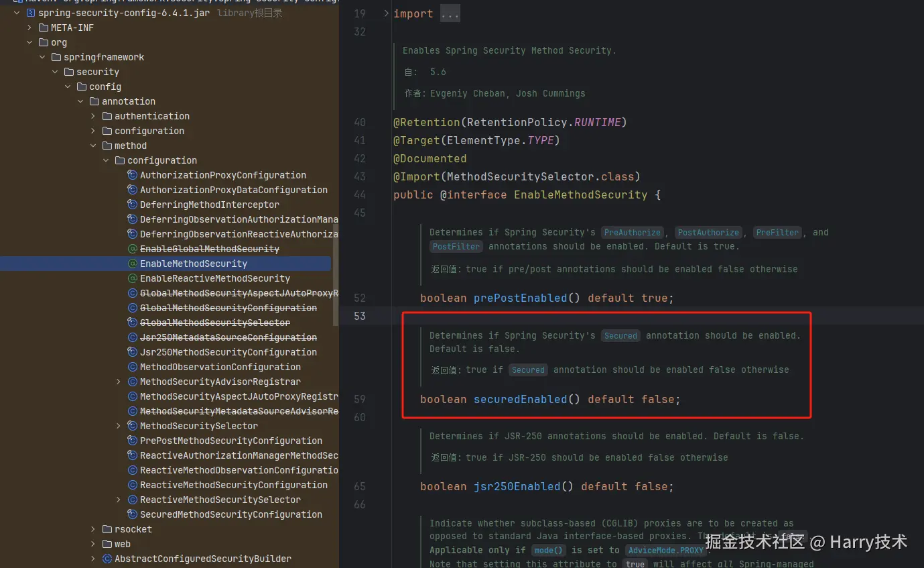This screenshot has height=568, width=924.
Task: Click the MethodSecurityAdvisorRegistrar class icon
Action: tap(133, 382)
